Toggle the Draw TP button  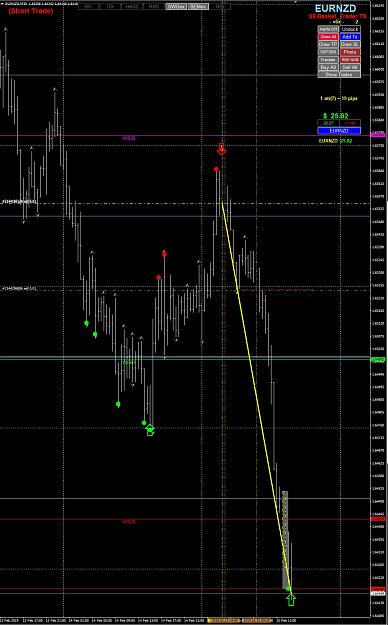[328, 44]
